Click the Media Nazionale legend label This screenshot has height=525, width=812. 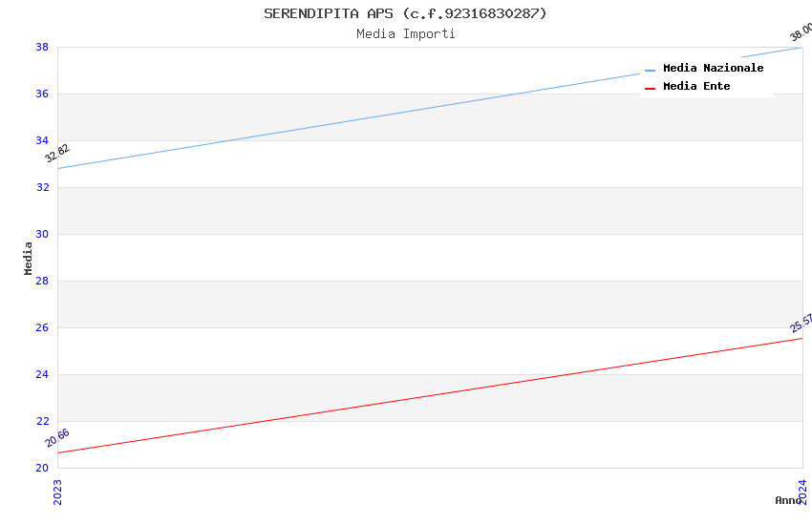[x=713, y=69]
